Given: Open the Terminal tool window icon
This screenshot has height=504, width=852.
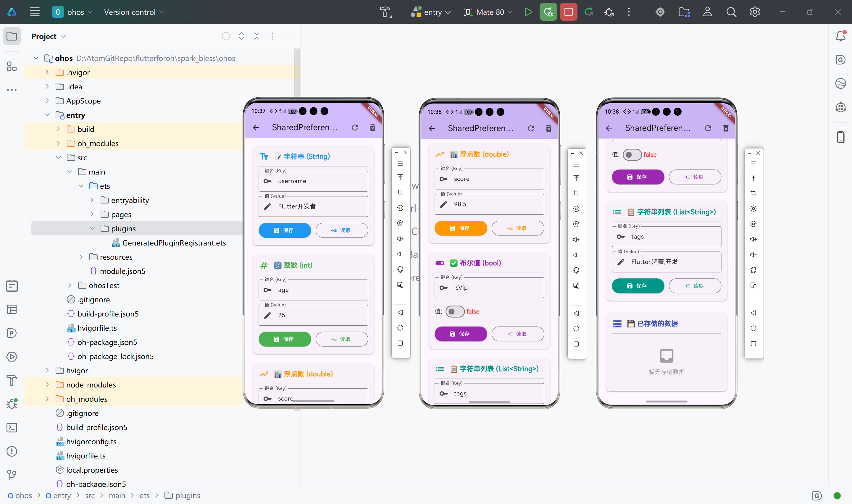Looking at the screenshot, I should tap(12, 428).
